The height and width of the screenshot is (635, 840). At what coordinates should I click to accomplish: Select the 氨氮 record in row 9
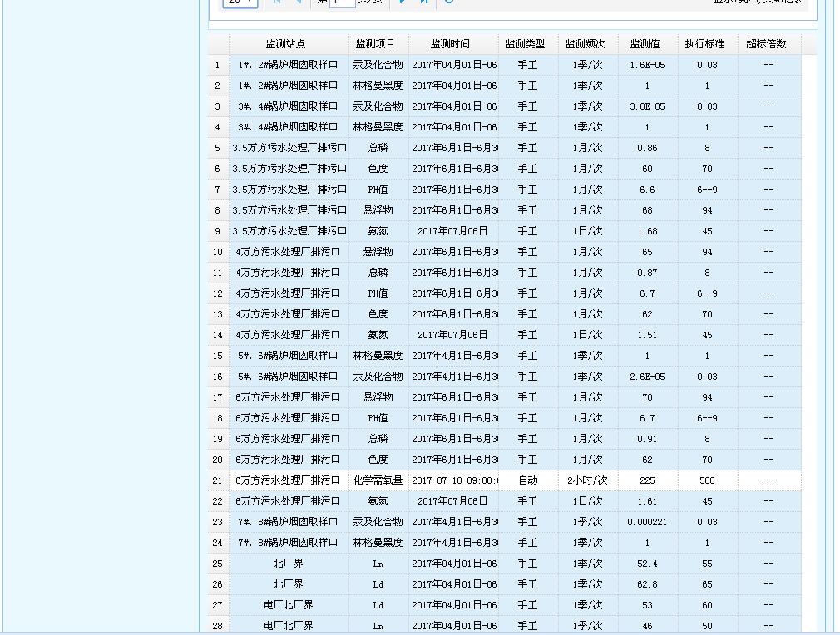coord(499,231)
